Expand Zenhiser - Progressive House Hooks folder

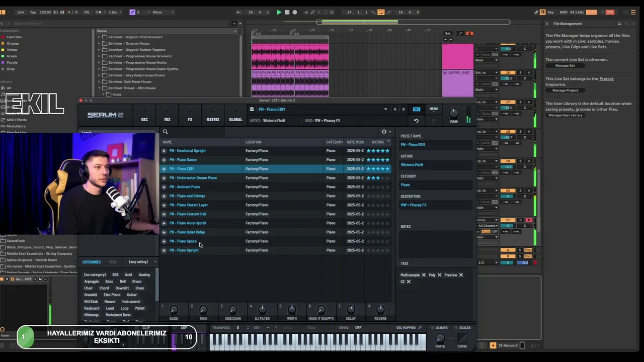(99, 62)
